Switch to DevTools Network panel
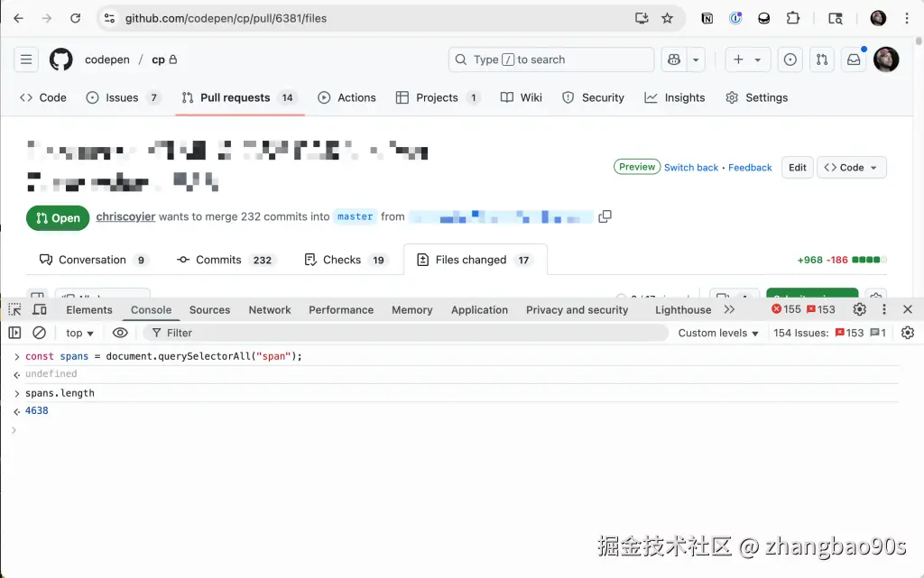The image size is (924, 578). [269, 309]
